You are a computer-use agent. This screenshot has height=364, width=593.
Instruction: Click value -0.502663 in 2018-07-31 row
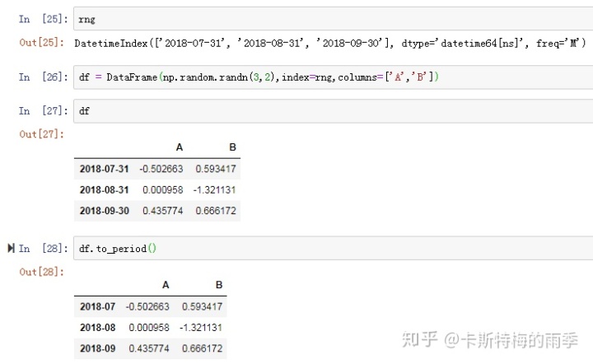(x=161, y=169)
